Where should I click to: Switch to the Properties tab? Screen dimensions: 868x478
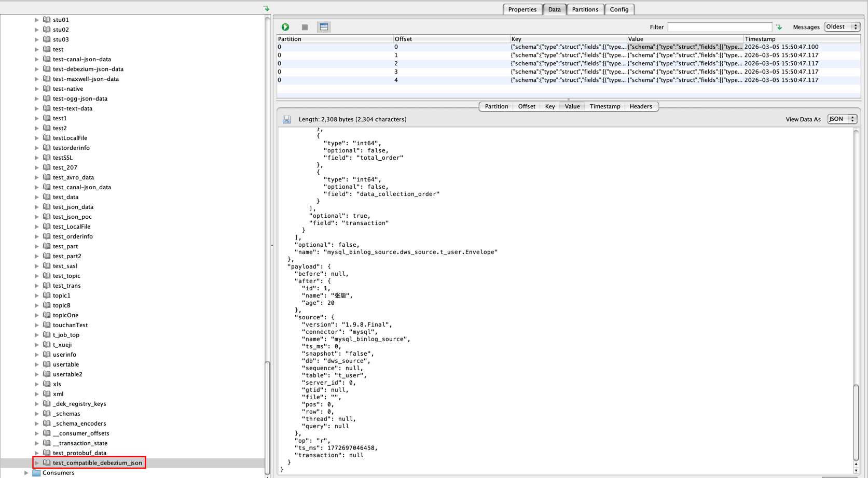pyautogui.click(x=522, y=9)
